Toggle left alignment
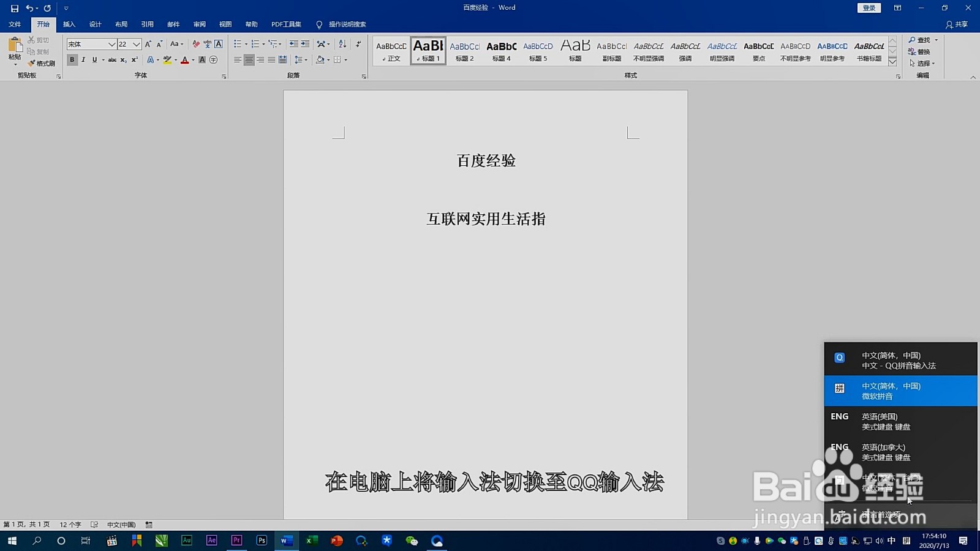The image size is (980, 551). [238, 60]
